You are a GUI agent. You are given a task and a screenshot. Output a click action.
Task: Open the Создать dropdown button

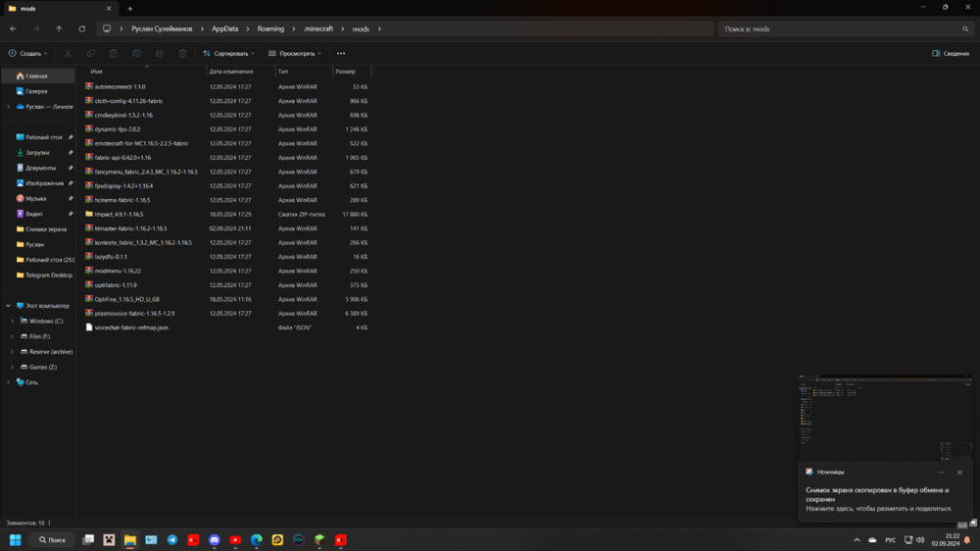[28, 54]
